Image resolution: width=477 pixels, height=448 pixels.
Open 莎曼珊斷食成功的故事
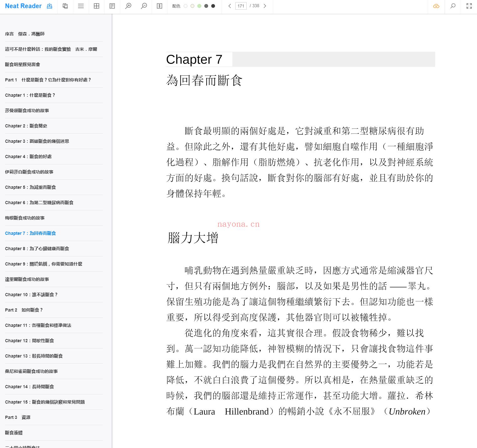tap(54, 111)
